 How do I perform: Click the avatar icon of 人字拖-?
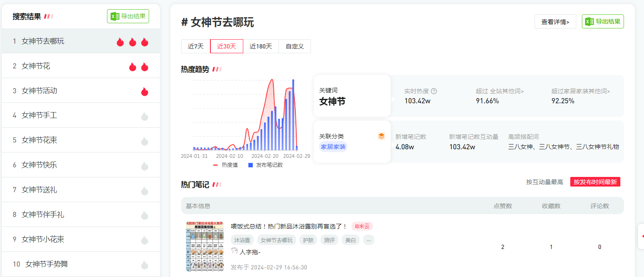(234, 251)
